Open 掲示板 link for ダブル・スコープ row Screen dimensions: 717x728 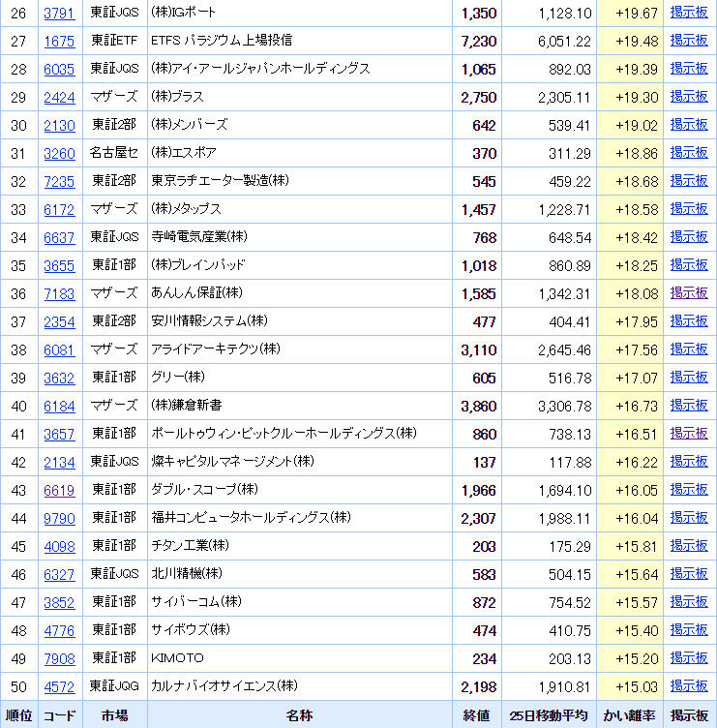689,490
